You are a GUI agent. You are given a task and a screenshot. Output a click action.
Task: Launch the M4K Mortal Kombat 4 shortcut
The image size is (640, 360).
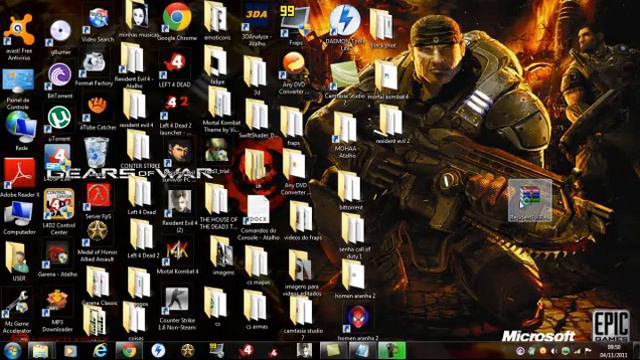point(176,253)
